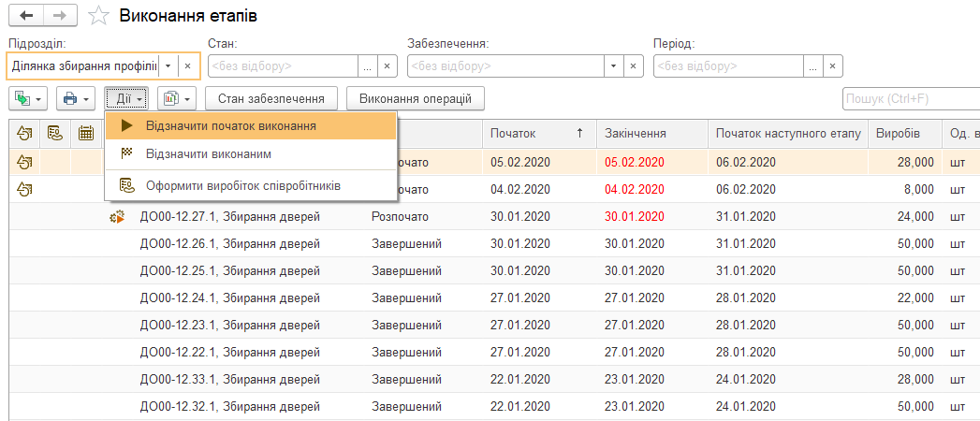Select 'Оформити виробіток співробітників' menu entry
Screen dimensions: 980x421
click(x=242, y=185)
